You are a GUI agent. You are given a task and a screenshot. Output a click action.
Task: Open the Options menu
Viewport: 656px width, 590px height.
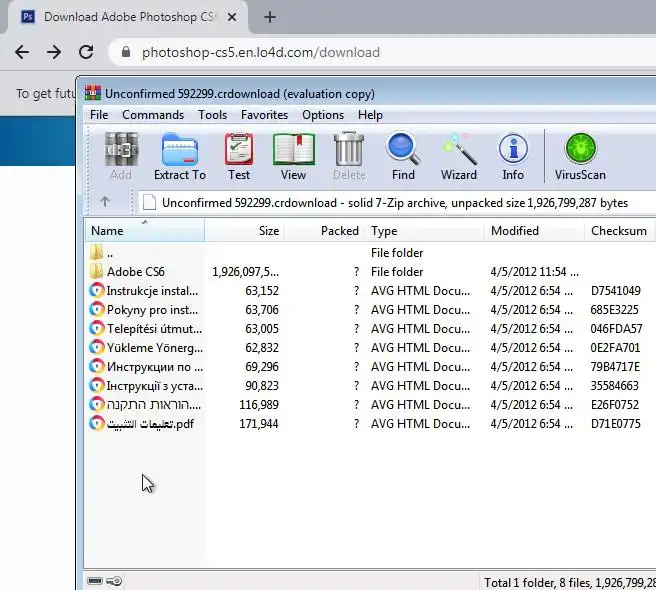[x=323, y=115]
